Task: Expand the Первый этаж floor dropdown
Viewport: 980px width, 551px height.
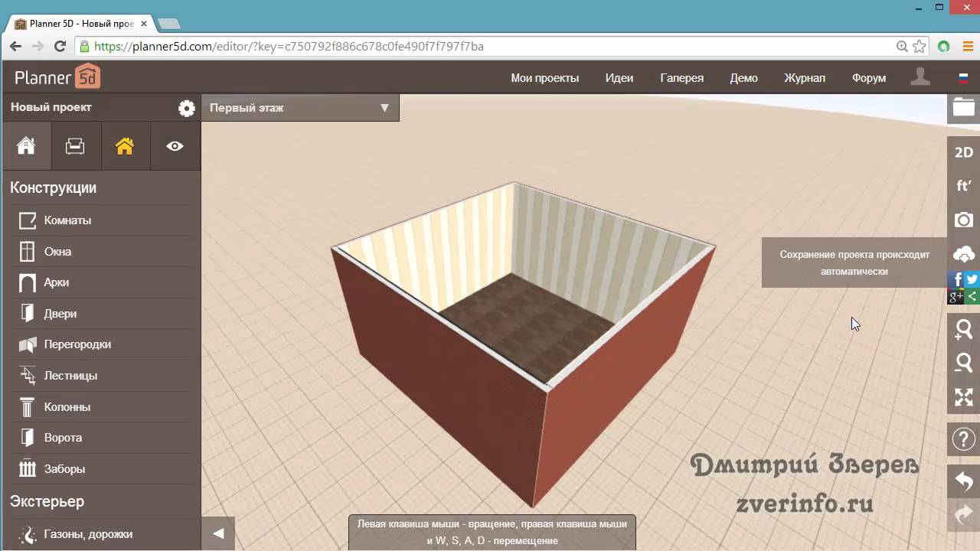Action: tap(300, 108)
